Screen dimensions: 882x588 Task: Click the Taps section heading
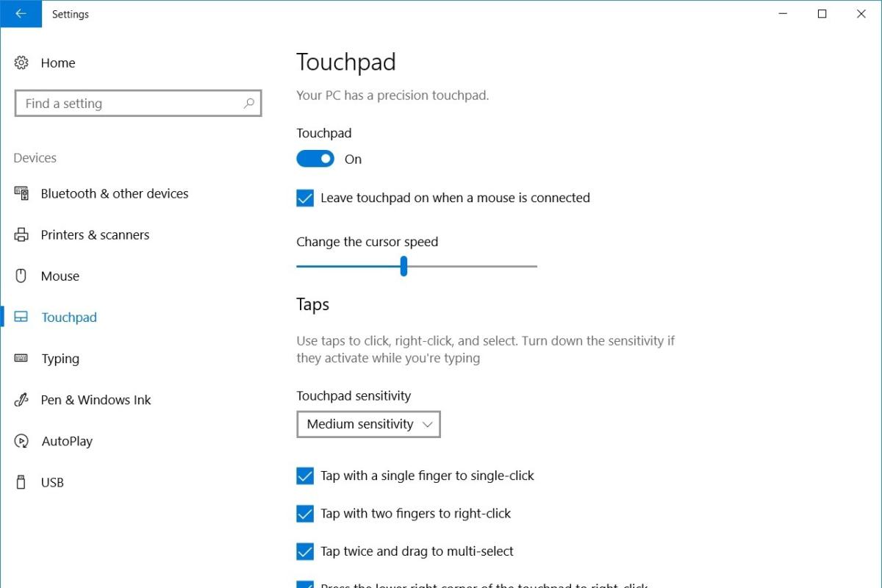[x=312, y=305]
